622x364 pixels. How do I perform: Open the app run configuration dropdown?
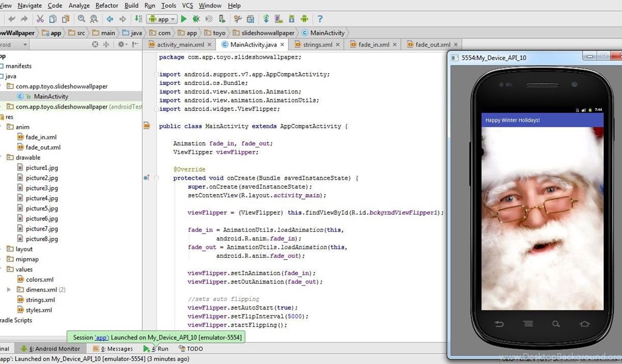tap(162, 19)
